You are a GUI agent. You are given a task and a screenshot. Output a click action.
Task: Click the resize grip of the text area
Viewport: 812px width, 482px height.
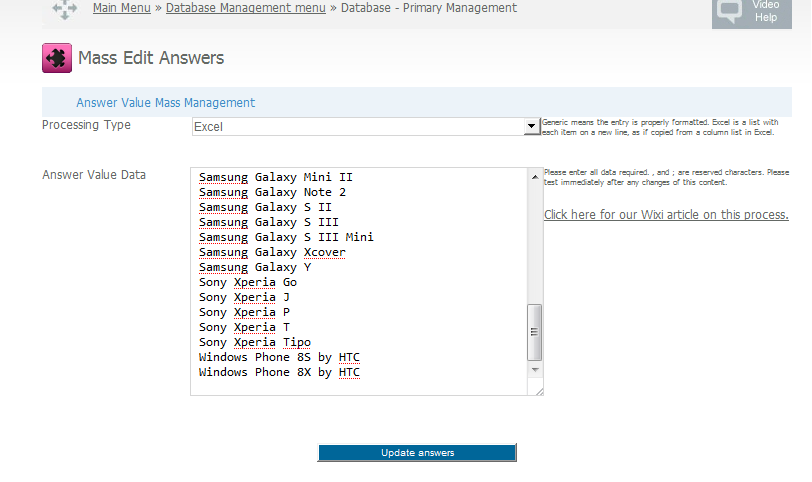538,390
